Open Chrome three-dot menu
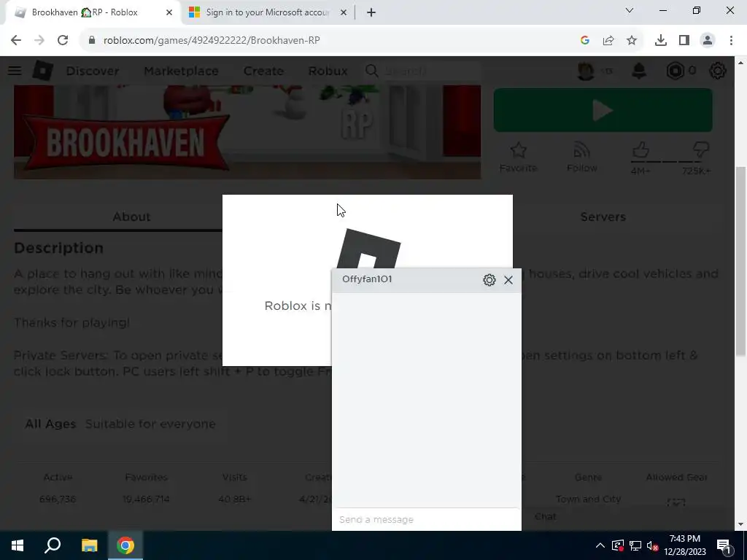Screen dimensions: 747x560 731,41
